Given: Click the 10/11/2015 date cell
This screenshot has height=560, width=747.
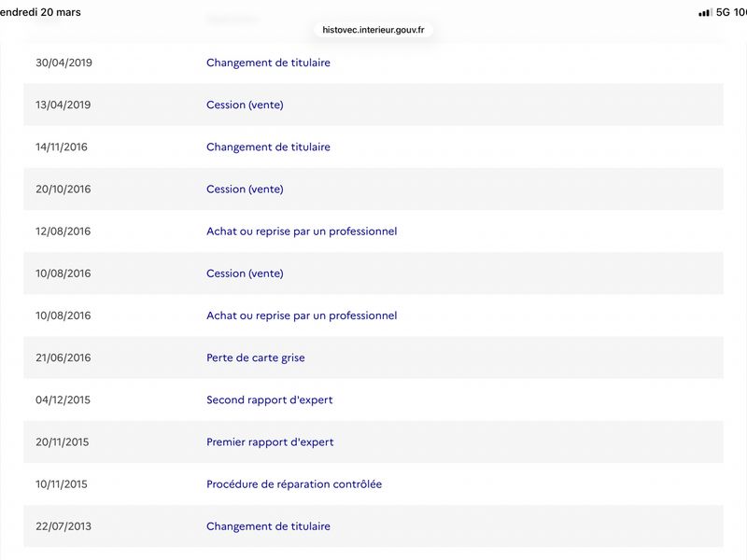Looking at the screenshot, I should pos(62,484).
